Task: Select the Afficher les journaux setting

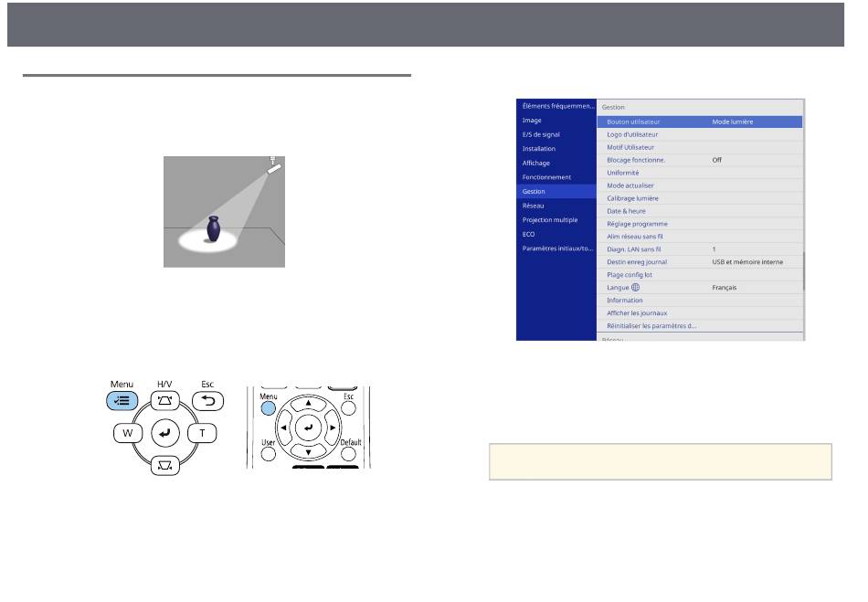Action: click(700, 312)
